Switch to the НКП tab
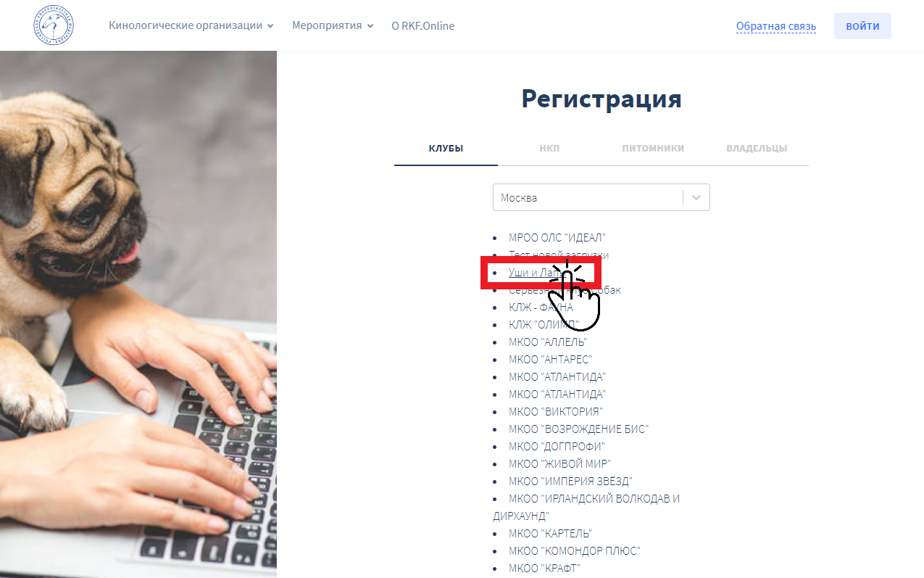Screen dimensions: 924x578 549,148
